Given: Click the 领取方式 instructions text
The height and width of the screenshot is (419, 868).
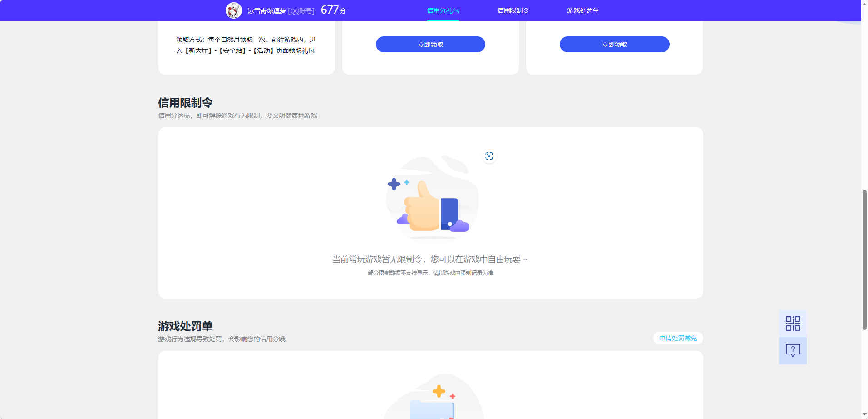Looking at the screenshot, I should (x=246, y=45).
